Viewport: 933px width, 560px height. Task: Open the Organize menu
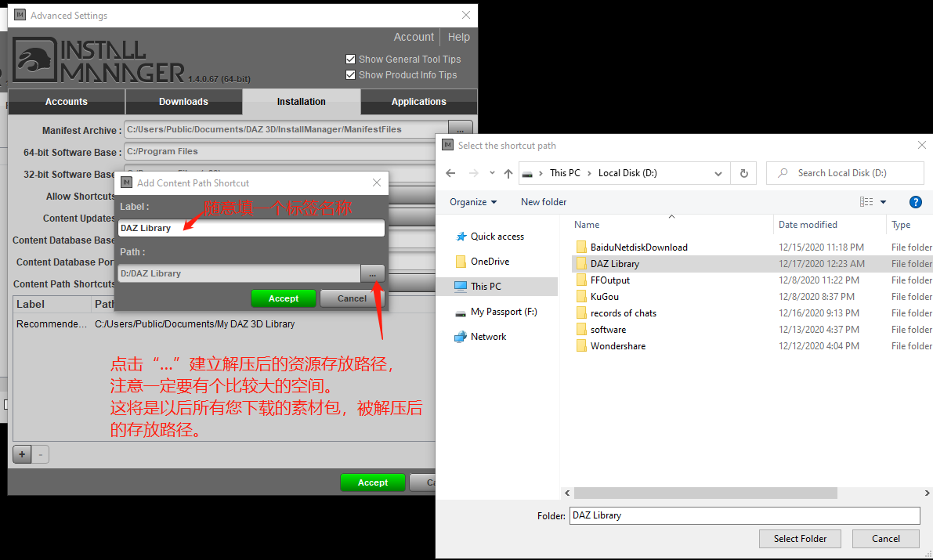click(473, 202)
